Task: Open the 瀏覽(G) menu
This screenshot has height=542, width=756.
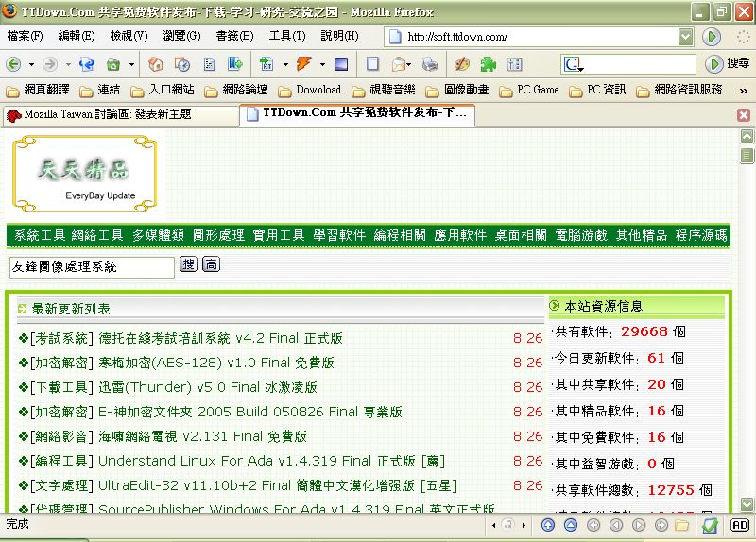Action: (x=181, y=36)
